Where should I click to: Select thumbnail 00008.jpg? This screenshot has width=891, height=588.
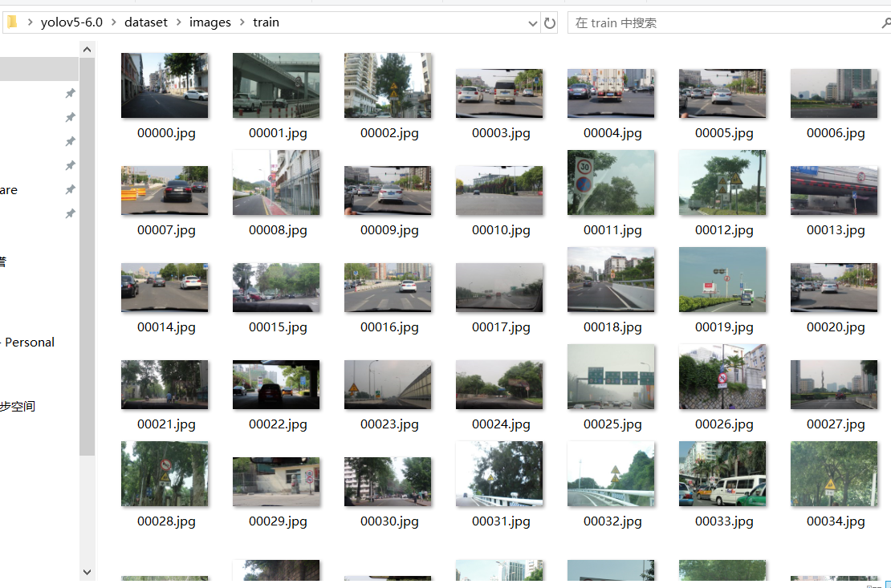[276, 182]
